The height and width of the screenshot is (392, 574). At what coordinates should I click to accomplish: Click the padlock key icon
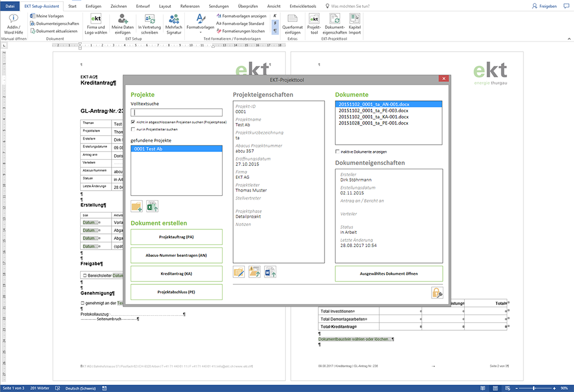point(437,293)
